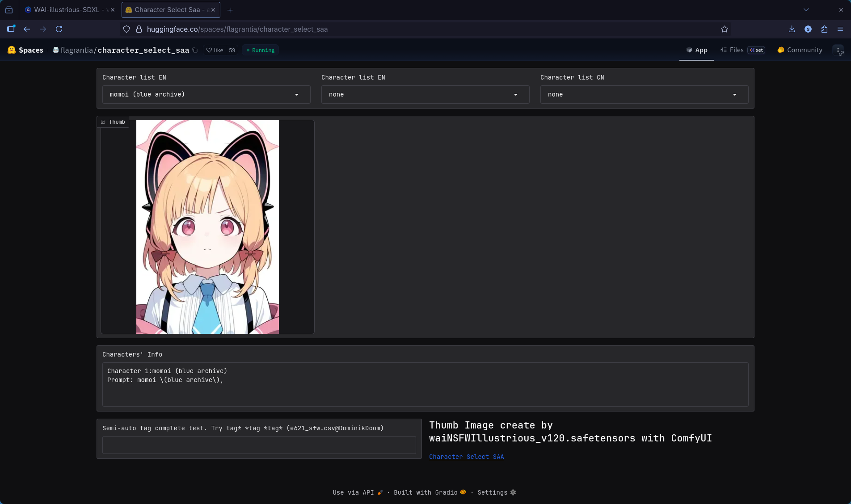
Task: Open the three-dot space options menu
Action: point(838,50)
